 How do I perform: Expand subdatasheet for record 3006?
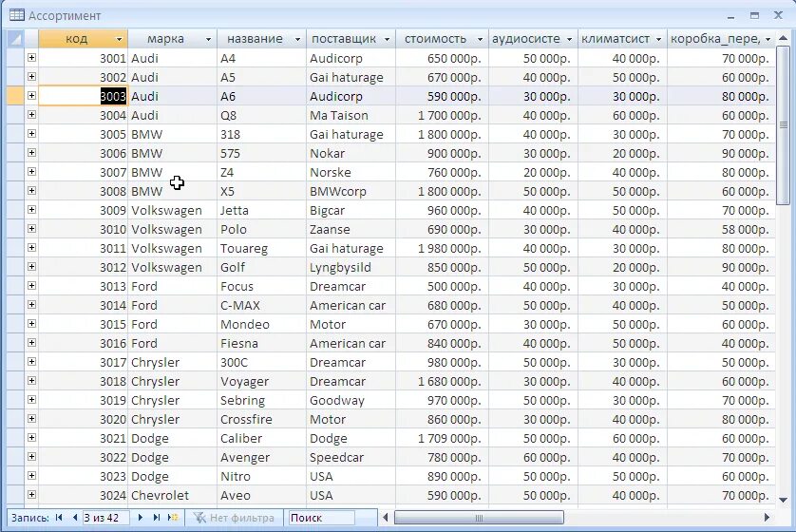[x=31, y=153]
